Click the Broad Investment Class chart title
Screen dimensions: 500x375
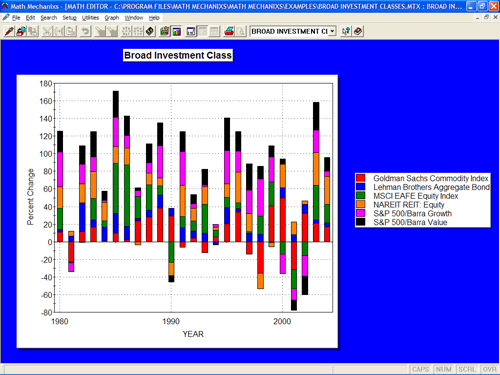pos(178,55)
